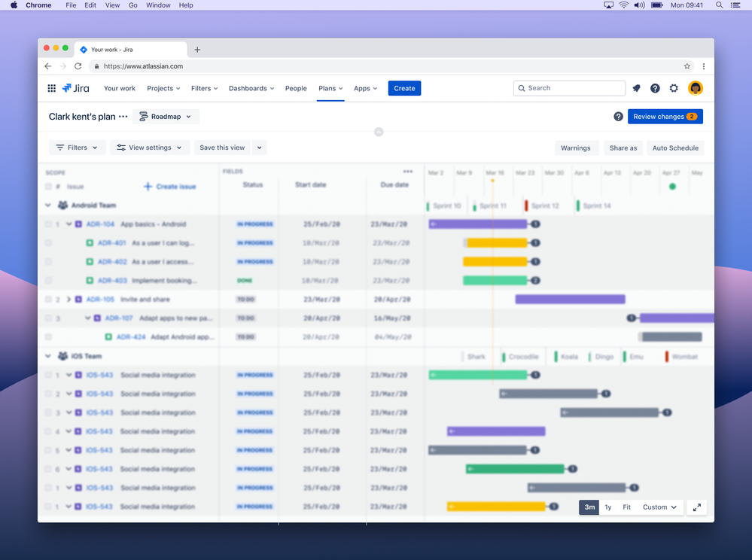The image size is (752, 560).
Task: Click the Jira logo
Action: (76, 88)
